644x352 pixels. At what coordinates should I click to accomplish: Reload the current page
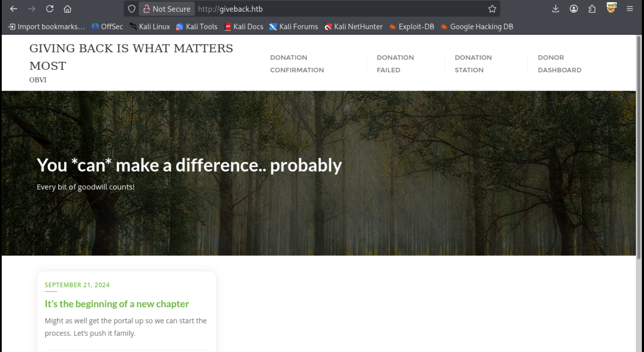(x=50, y=9)
